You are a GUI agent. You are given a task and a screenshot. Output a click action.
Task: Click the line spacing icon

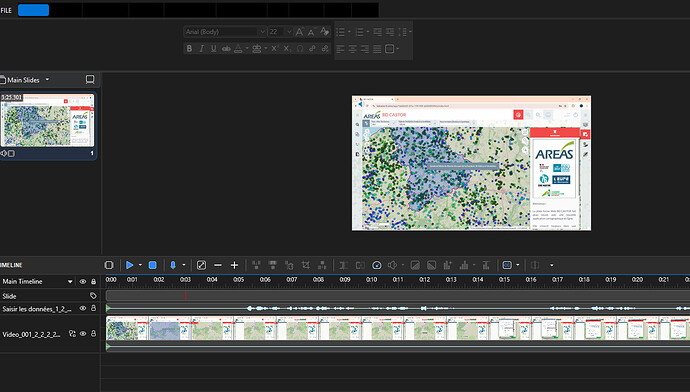coord(402,32)
